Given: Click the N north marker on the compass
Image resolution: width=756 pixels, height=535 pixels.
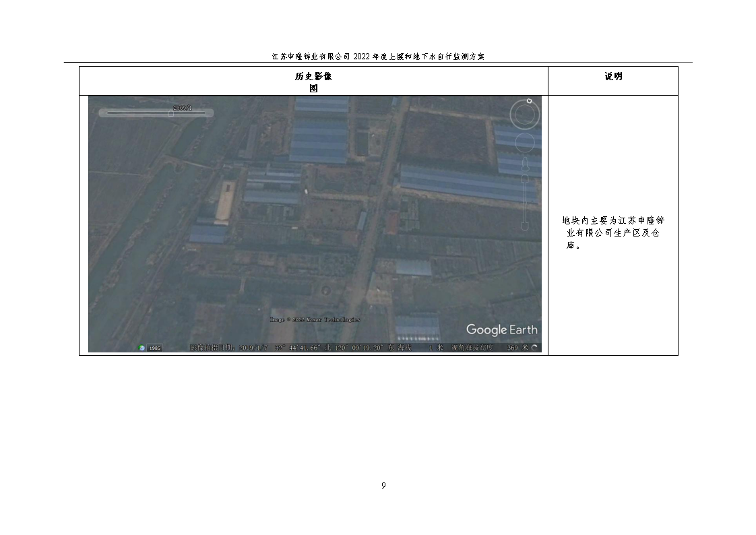Looking at the screenshot, I should (x=530, y=101).
